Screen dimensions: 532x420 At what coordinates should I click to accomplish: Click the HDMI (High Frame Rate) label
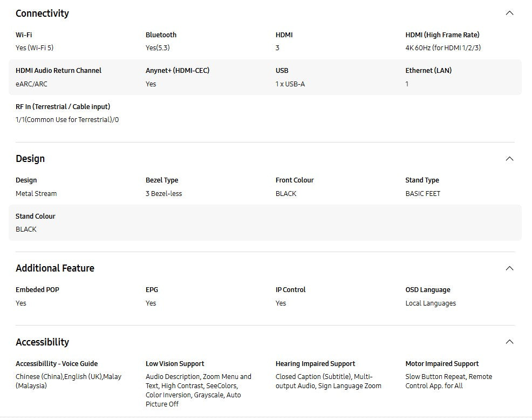(x=442, y=35)
